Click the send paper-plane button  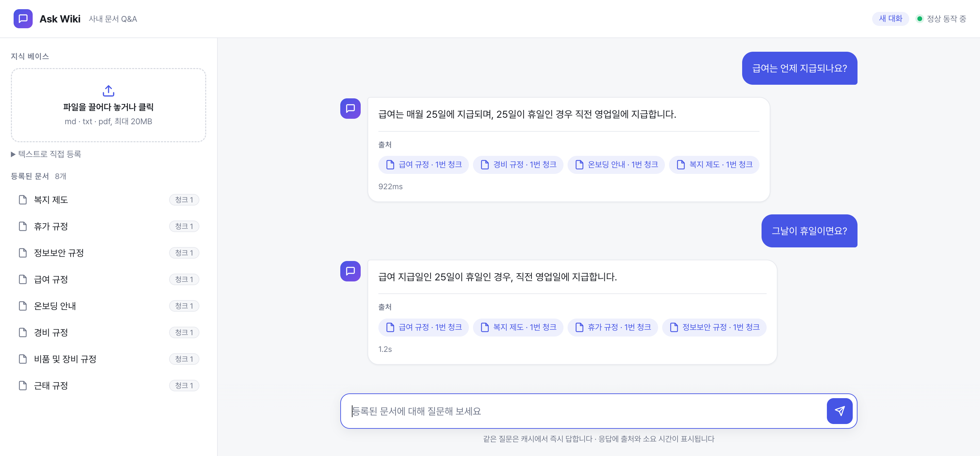point(839,411)
